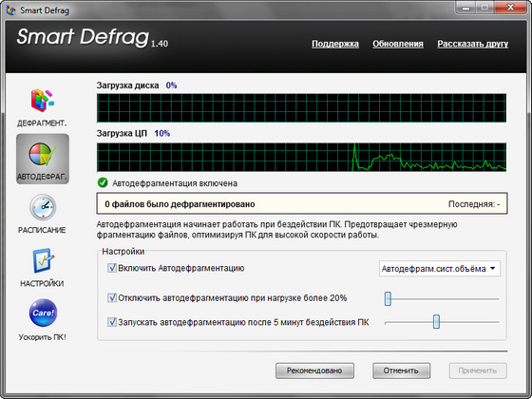
Task: Click the Применить button
Action: (478, 370)
